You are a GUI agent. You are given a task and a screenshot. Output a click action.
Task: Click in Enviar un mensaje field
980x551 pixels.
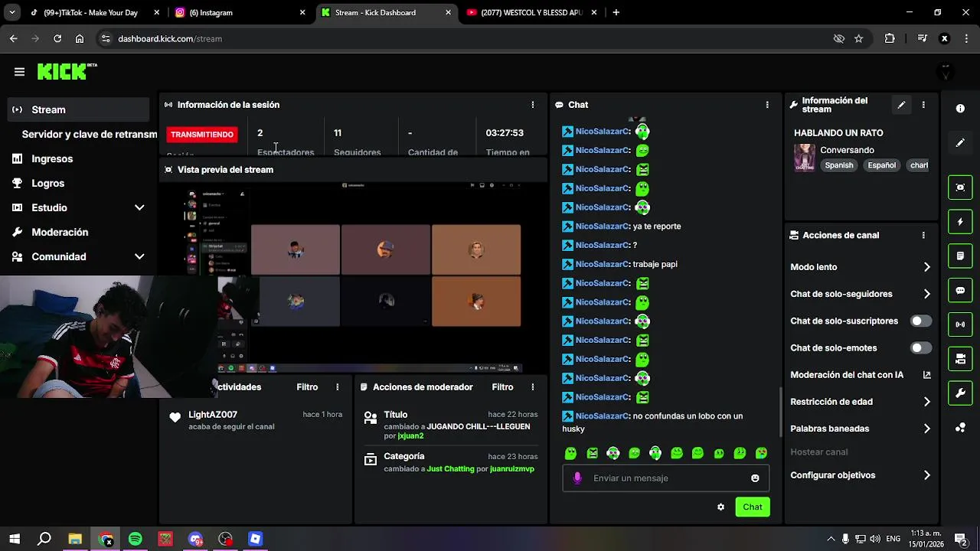tap(665, 478)
